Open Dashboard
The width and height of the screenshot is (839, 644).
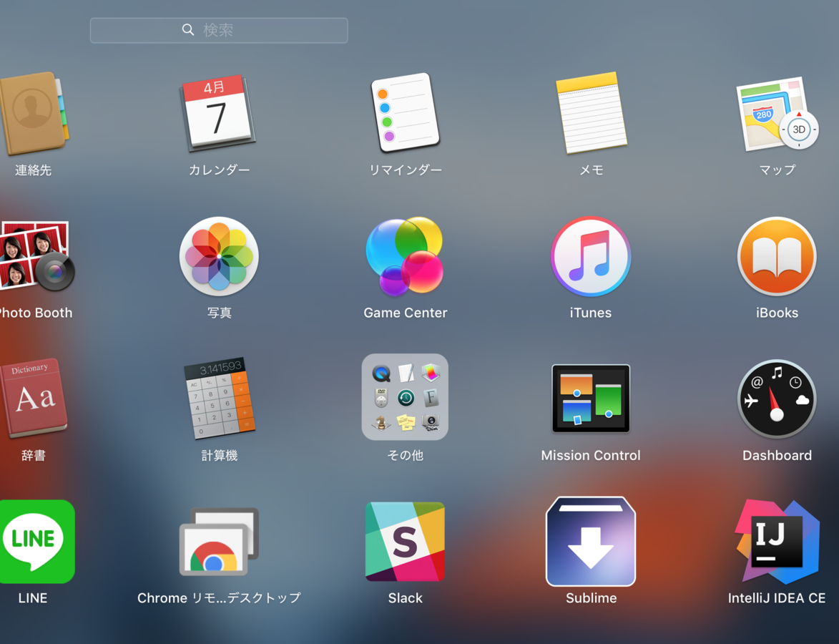777,399
